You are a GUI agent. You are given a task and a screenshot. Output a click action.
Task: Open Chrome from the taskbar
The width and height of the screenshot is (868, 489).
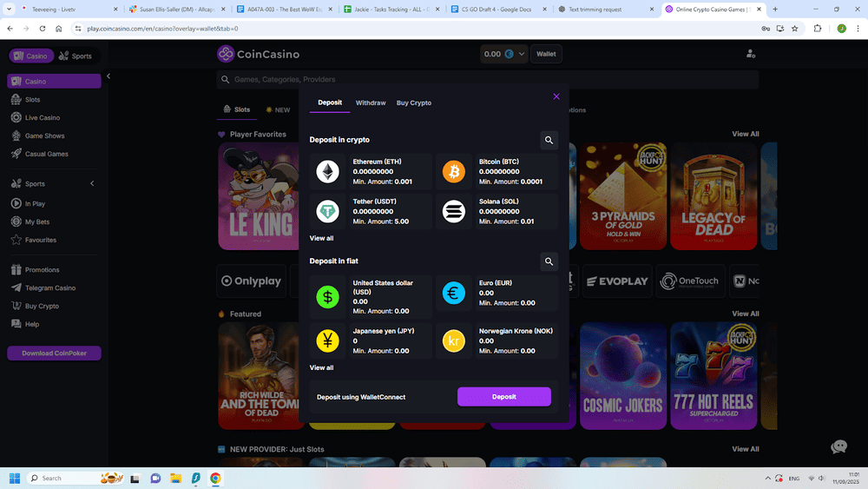click(215, 478)
